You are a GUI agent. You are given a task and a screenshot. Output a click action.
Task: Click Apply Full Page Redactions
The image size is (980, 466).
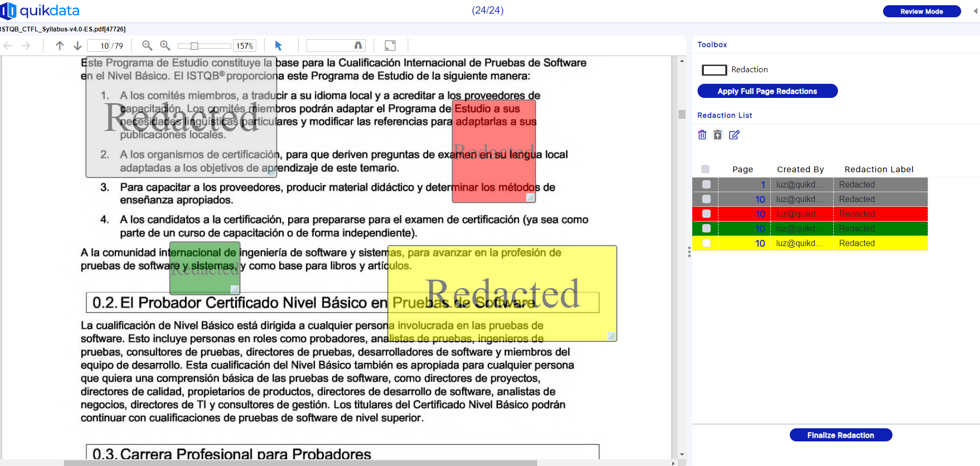click(x=767, y=91)
